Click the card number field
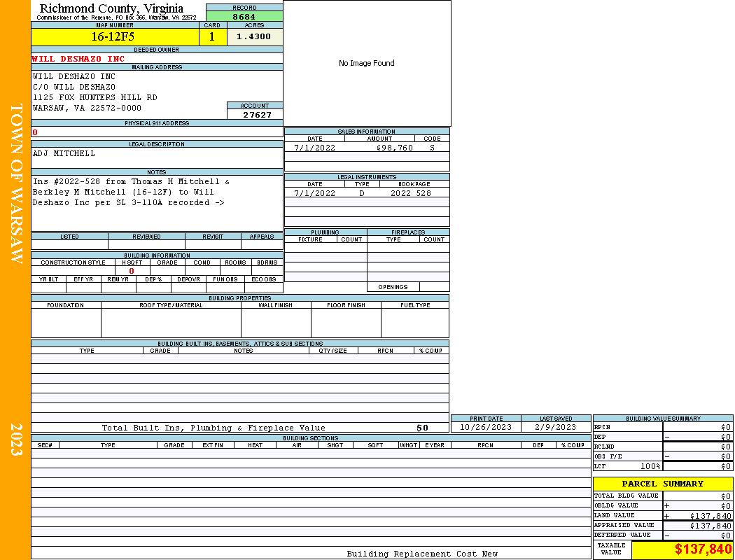 (212, 37)
